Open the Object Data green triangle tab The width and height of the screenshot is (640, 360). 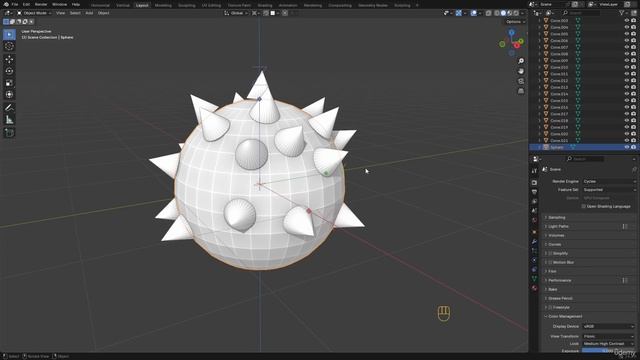coord(534,279)
